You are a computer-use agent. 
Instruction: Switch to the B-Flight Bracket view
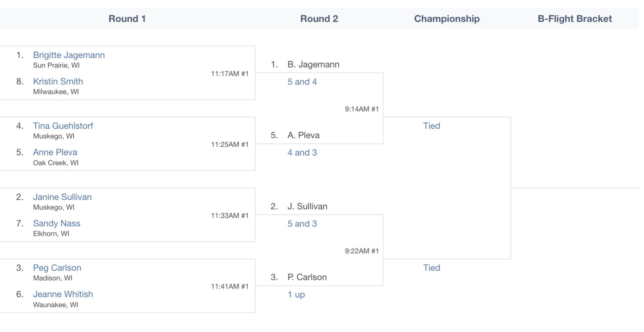pos(574,18)
